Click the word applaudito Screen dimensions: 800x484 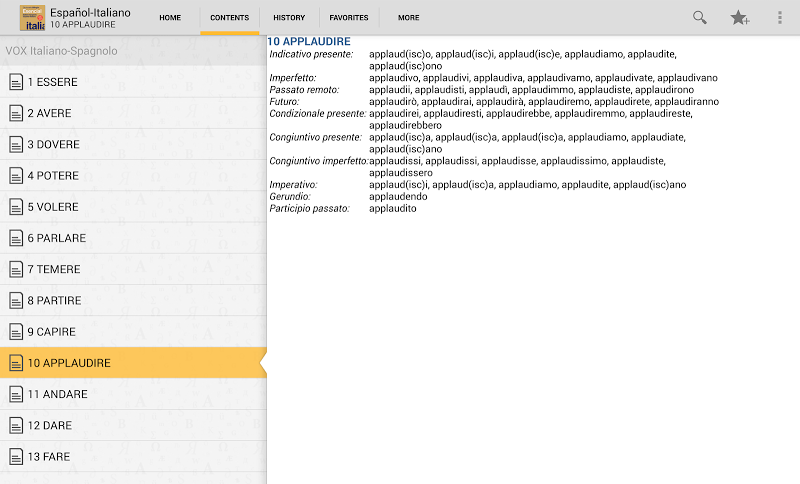[393, 208]
